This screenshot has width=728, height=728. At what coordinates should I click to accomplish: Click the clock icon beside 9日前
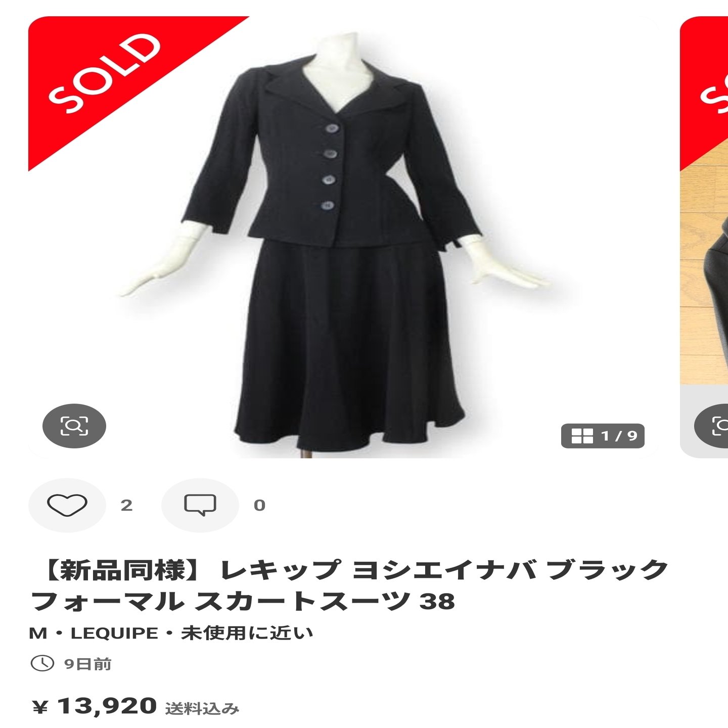(x=42, y=663)
